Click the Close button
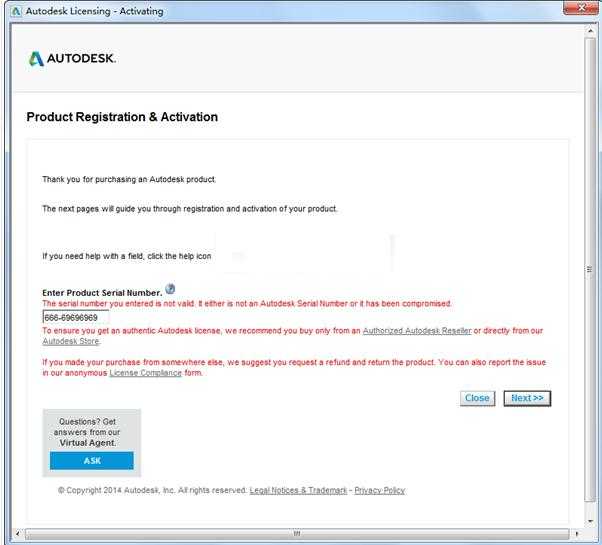 tap(477, 398)
